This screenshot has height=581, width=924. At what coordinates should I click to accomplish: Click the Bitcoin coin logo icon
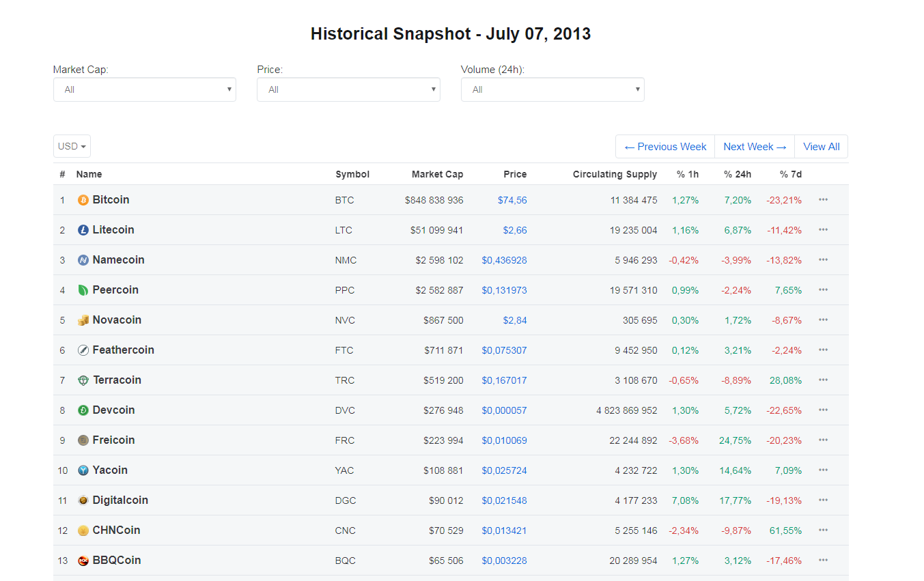(83, 200)
